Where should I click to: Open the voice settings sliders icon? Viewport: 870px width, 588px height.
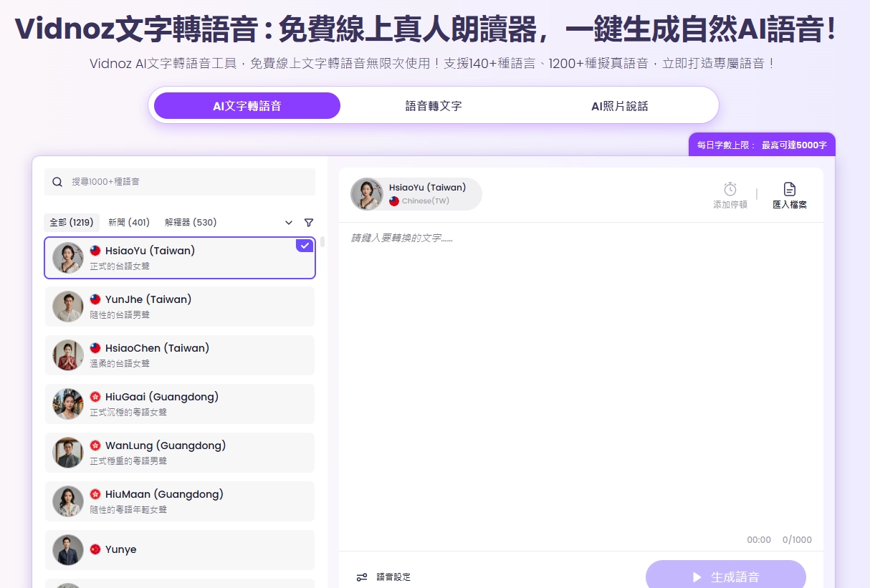coord(362,577)
